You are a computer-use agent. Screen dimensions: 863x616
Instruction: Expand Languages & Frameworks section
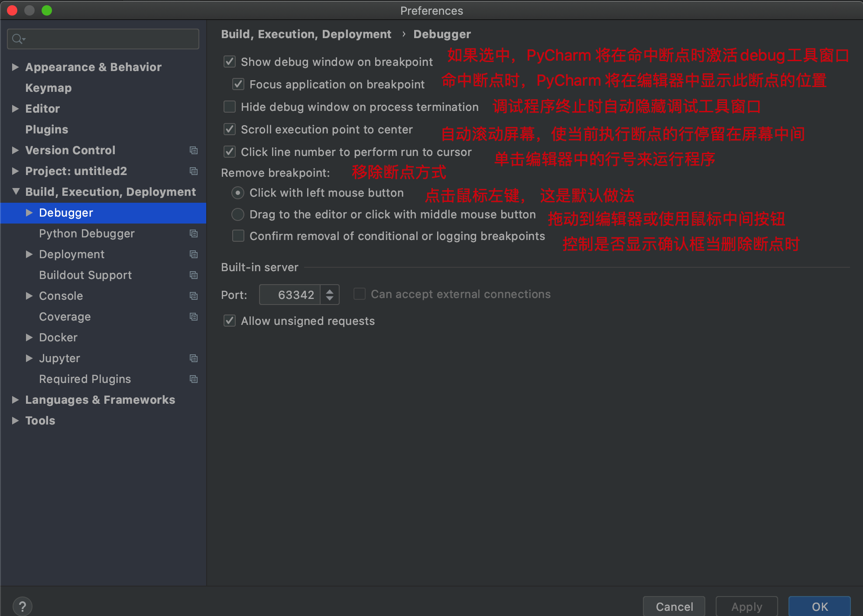[15, 399]
